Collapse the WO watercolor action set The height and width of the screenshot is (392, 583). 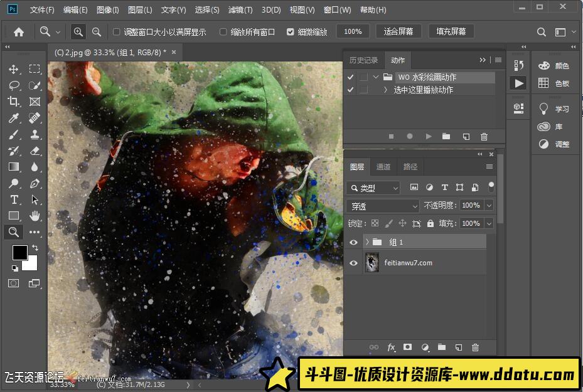(376, 77)
